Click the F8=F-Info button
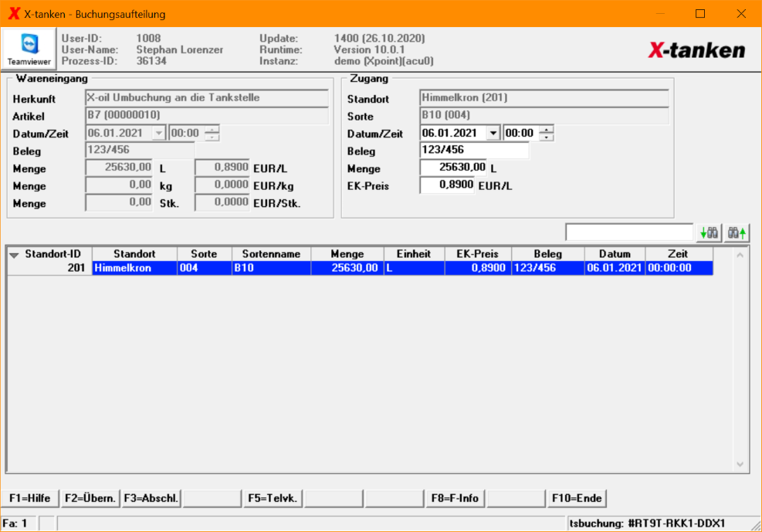Screen dimensions: 762x532 (x=455, y=498)
